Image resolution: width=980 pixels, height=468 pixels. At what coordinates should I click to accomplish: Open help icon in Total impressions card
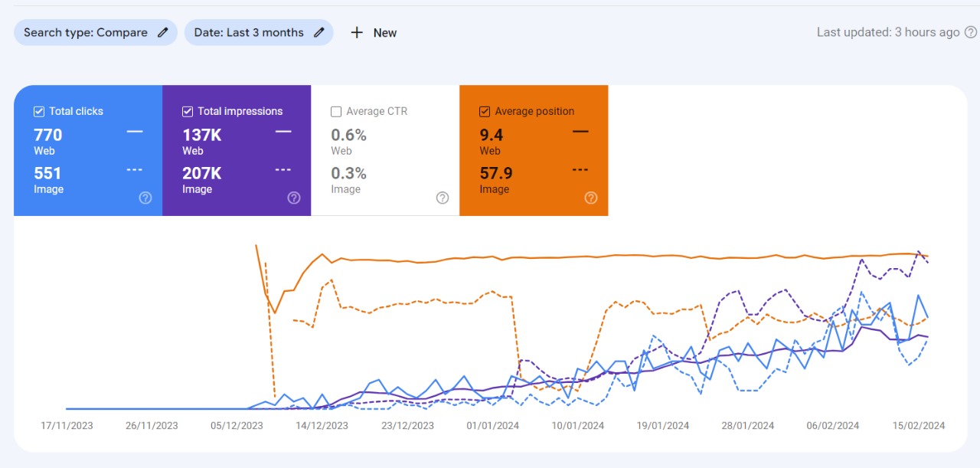point(294,198)
